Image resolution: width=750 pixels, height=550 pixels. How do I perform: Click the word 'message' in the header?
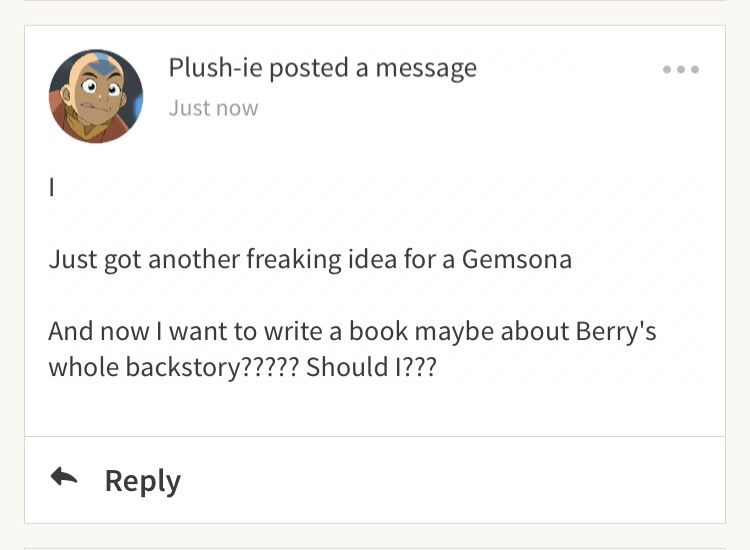click(426, 69)
